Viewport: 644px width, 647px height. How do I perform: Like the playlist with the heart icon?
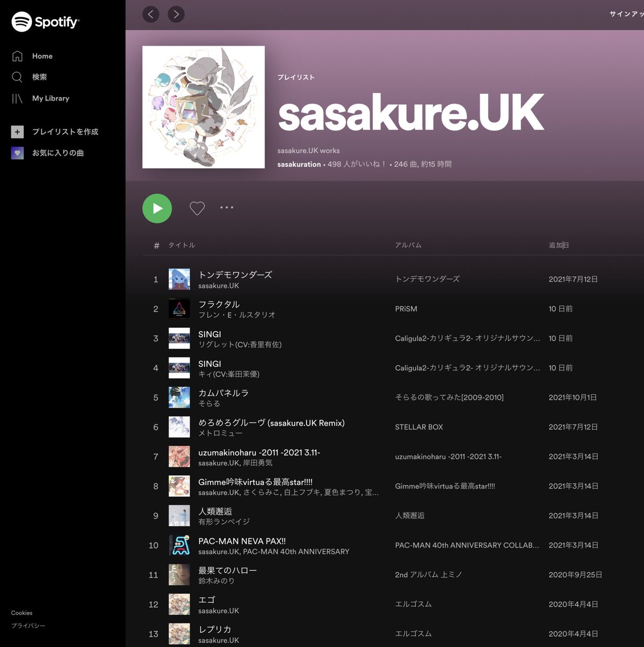[x=197, y=208]
